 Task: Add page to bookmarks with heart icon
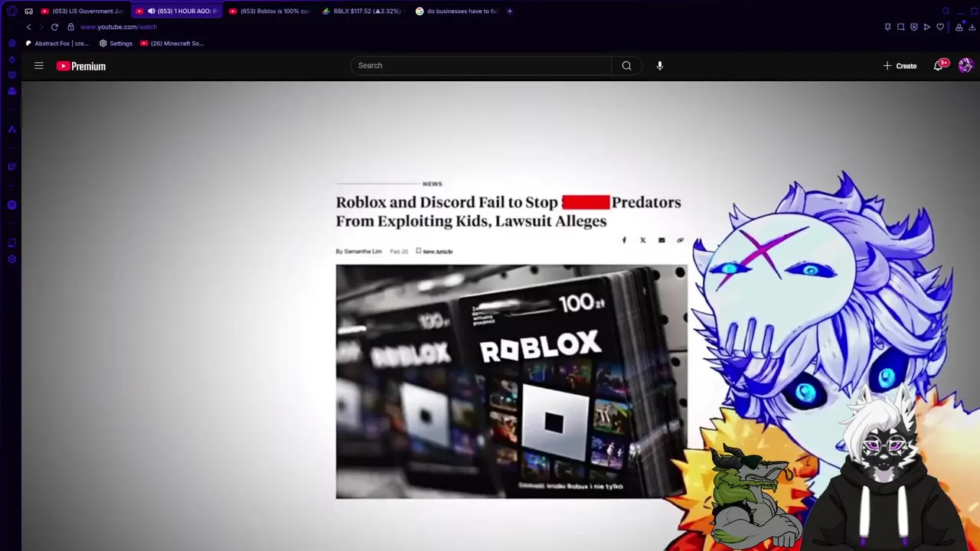(x=940, y=27)
